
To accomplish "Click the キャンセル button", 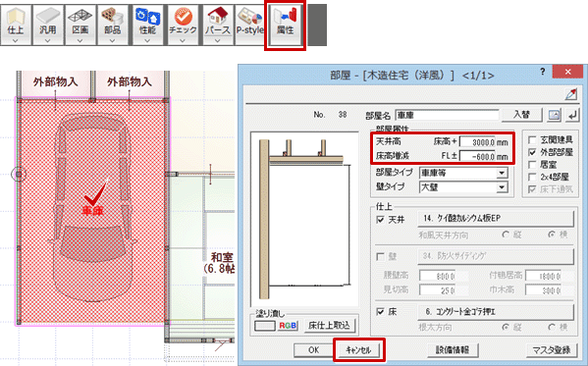I will tap(358, 350).
